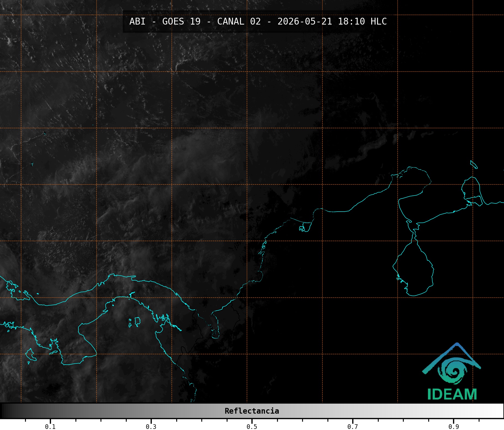This screenshot has width=504, height=430.
Task: Click the IDEAM hurricane logo icon
Action: [452, 364]
